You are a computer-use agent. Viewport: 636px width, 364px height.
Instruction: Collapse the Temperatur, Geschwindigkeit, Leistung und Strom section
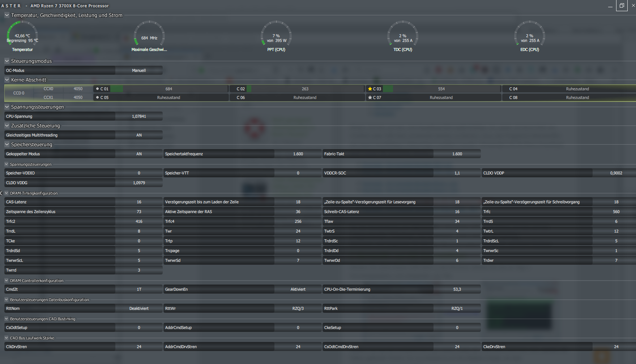coord(7,15)
